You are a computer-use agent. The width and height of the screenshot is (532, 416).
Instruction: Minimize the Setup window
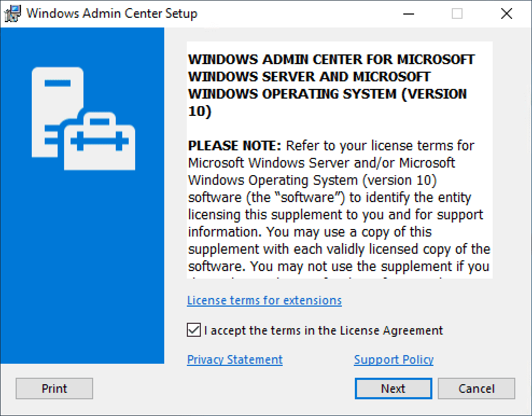coord(408,14)
